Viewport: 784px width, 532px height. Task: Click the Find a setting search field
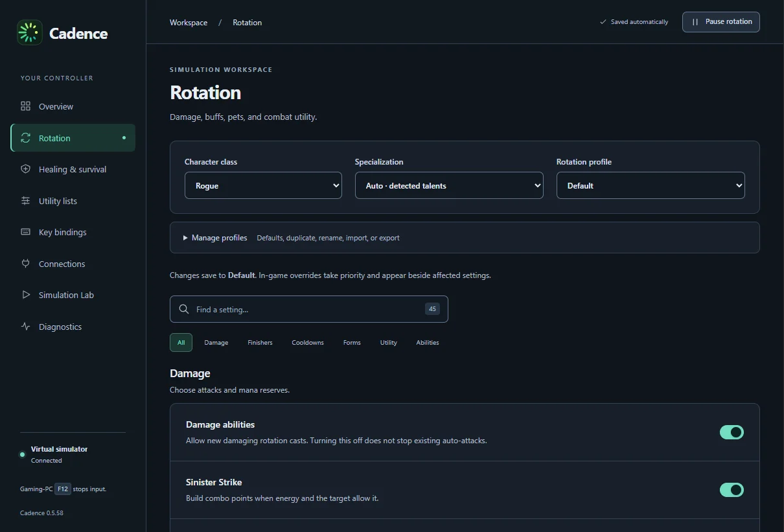coord(309,309)
